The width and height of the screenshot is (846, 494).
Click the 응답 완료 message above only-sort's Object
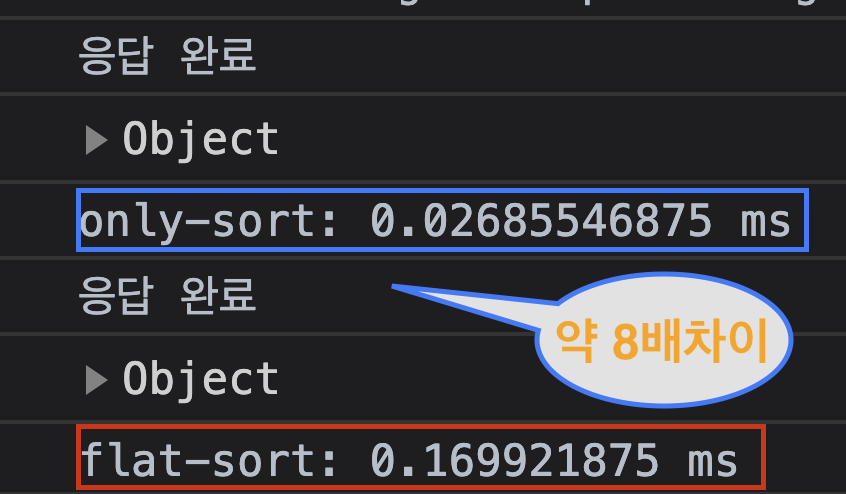pos(167,56)
